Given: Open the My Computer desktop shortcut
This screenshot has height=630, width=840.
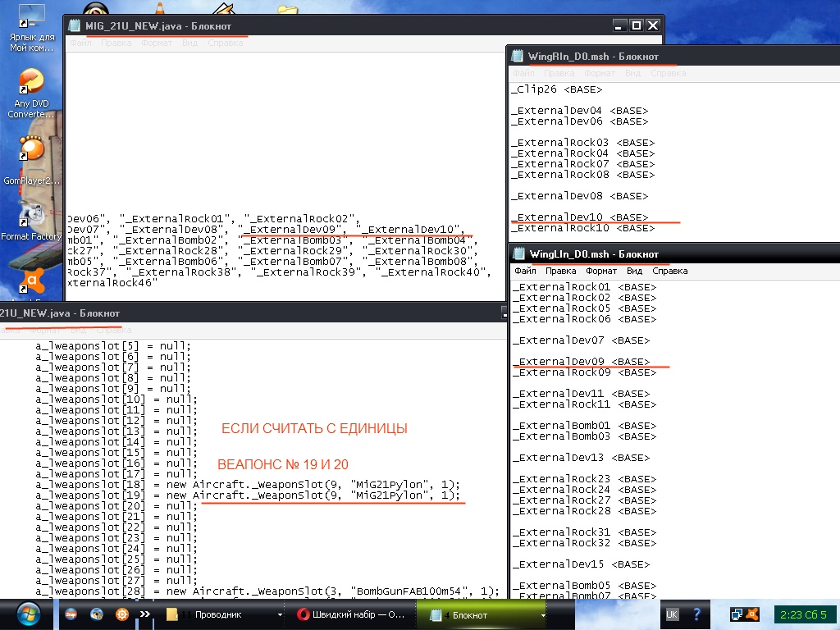Looking at the screenshot, I should [31, 16].
